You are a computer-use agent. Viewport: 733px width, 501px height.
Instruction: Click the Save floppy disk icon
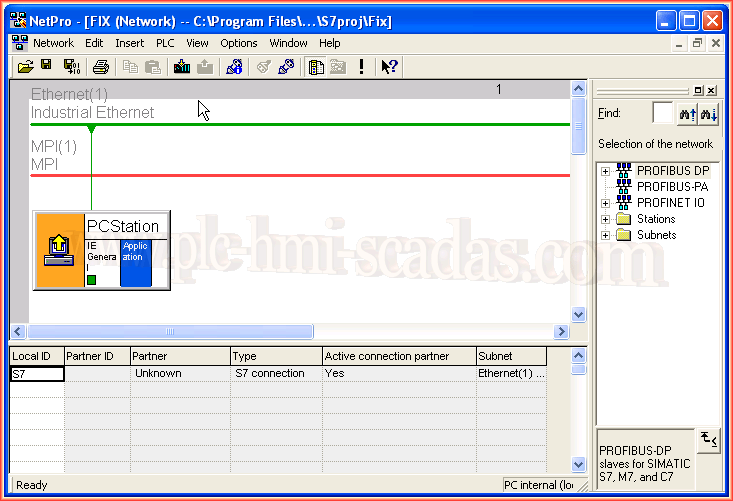click(x=46, y=67)
